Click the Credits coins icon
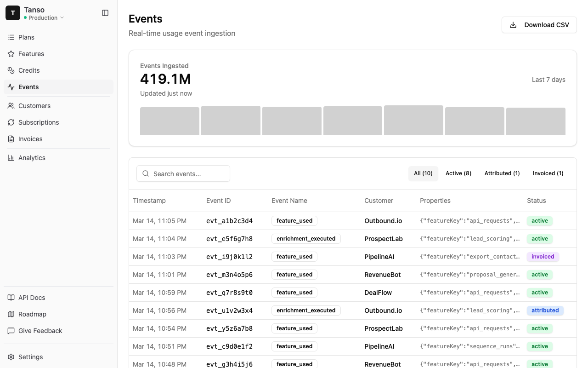This screenshot has height=368, width=588. point(11,70)
